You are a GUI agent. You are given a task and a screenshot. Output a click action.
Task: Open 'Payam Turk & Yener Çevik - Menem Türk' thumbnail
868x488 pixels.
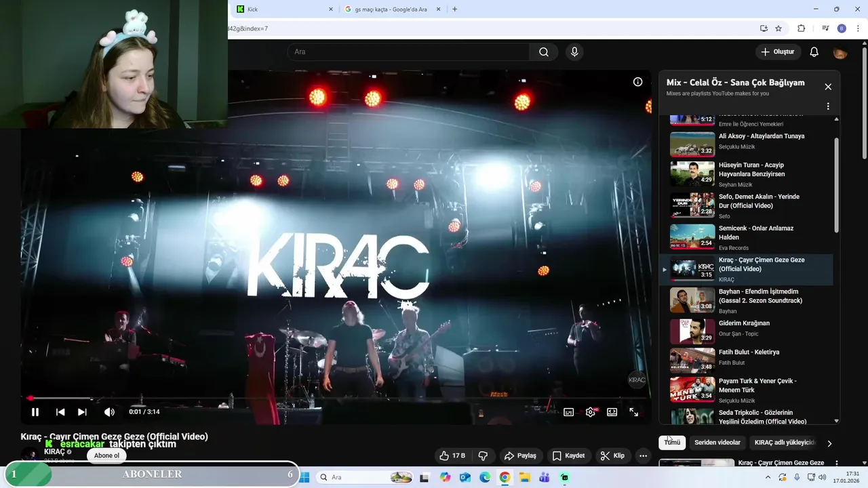tap(692, 390)
